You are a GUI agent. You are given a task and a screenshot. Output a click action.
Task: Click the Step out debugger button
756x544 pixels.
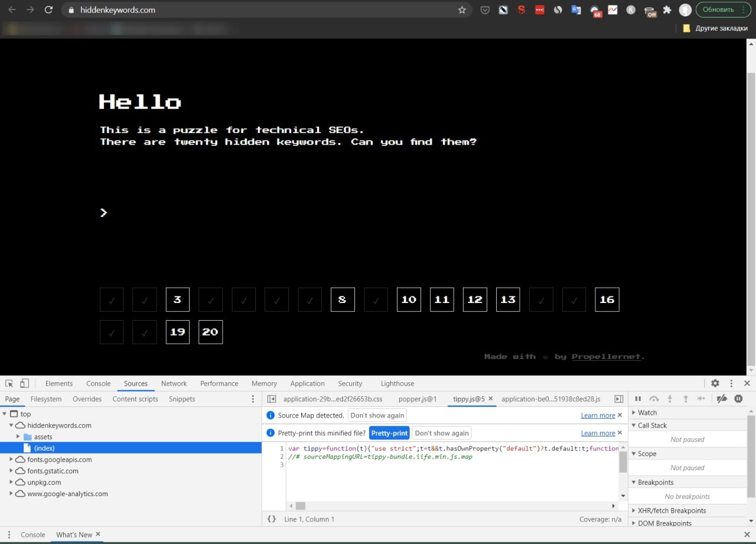click(x=685, y=399)
